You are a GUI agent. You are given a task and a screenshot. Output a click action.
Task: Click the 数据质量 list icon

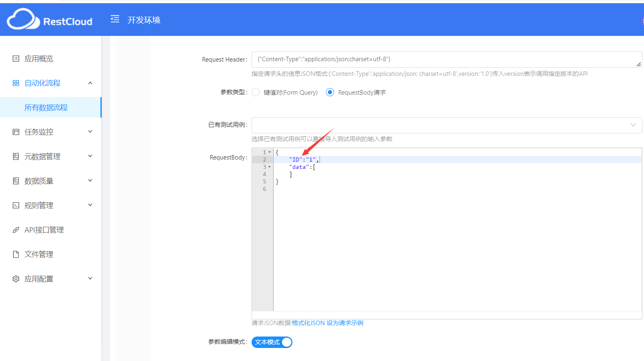(16, 181)
